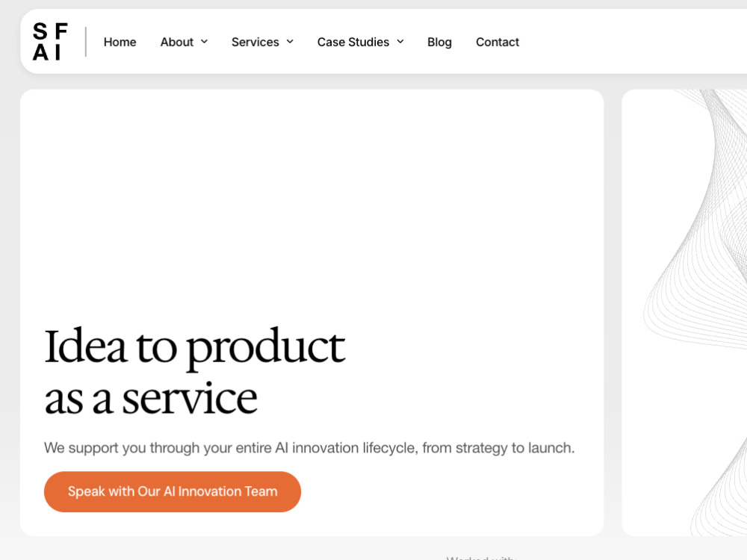Open the Contact page link
The image size is (747, 560).
pos(498,42)
